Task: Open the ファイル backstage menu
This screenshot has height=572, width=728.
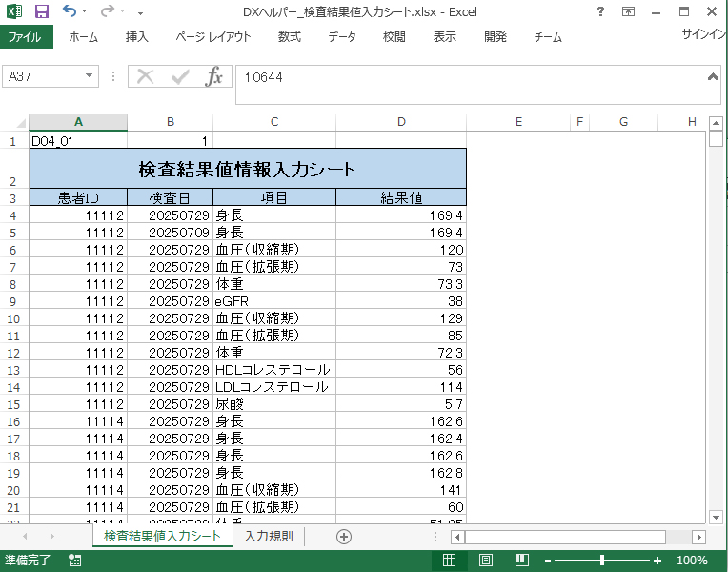Action: (25, 37)
